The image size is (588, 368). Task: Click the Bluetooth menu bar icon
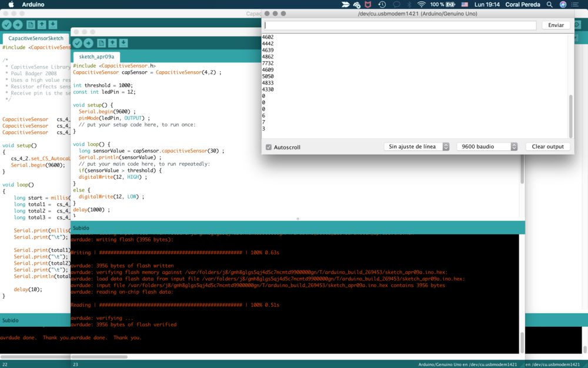pyautogui.click(x=409, y=5)
